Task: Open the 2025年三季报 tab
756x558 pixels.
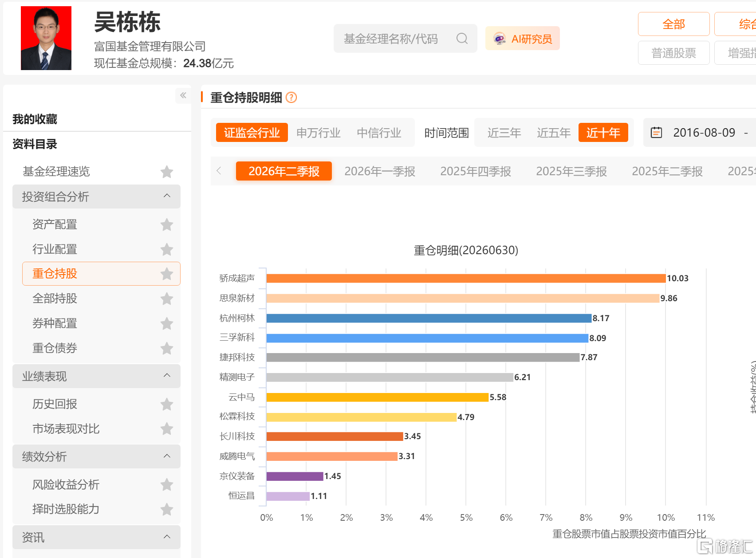Action: (571, 171)
